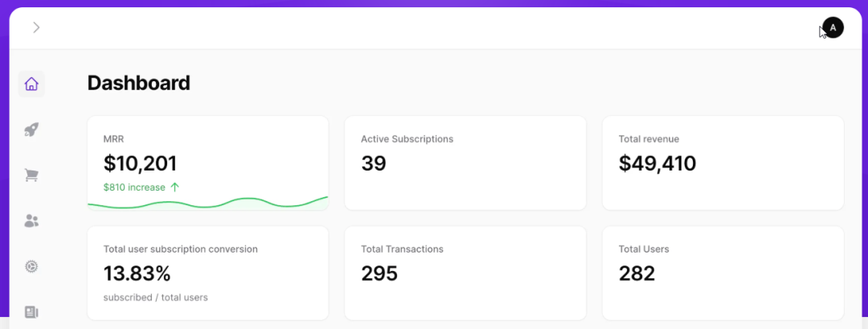Click the Total revenue value $49,410
The height and width of the screenshot is (329, 868).
coord(657,163)
